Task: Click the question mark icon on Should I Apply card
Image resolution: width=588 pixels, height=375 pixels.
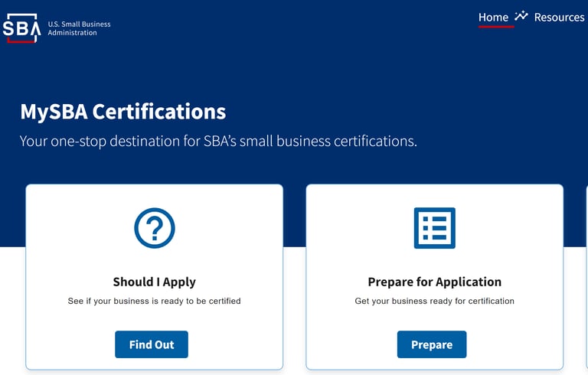Action: [x=155, y=228]
